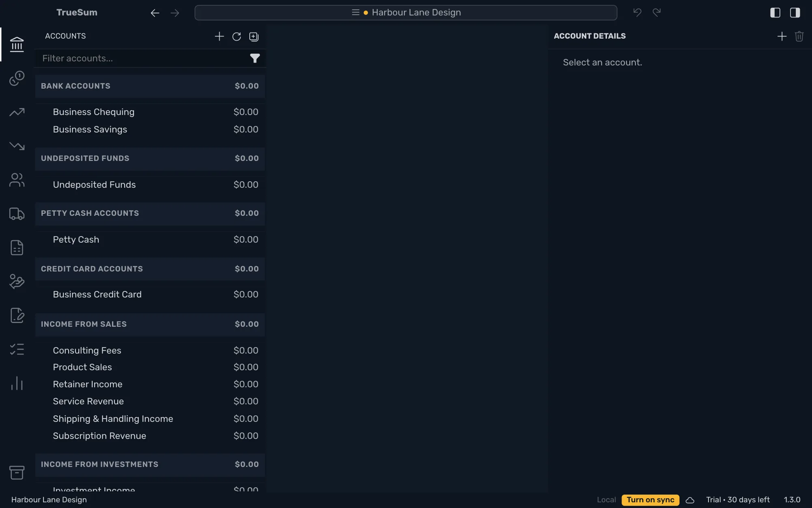Select the Business Credit Card account

coord(150,295)
